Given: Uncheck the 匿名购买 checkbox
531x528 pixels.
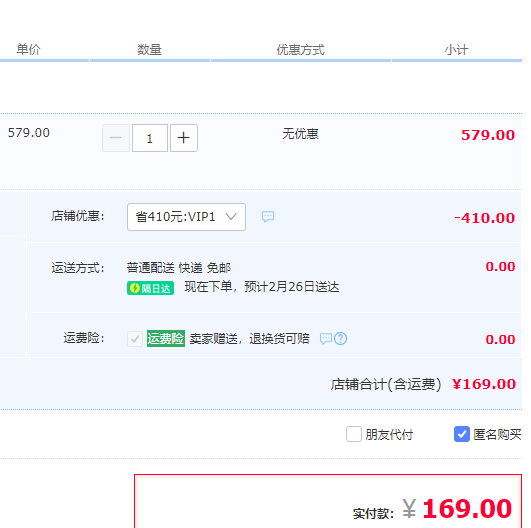Looking at the screenshot, I should tap(462, 434).
